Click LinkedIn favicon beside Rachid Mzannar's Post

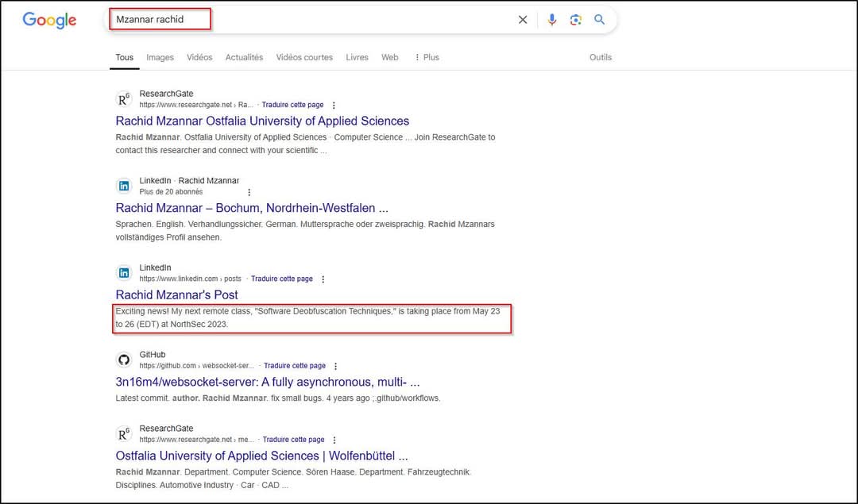pos(124,273)
